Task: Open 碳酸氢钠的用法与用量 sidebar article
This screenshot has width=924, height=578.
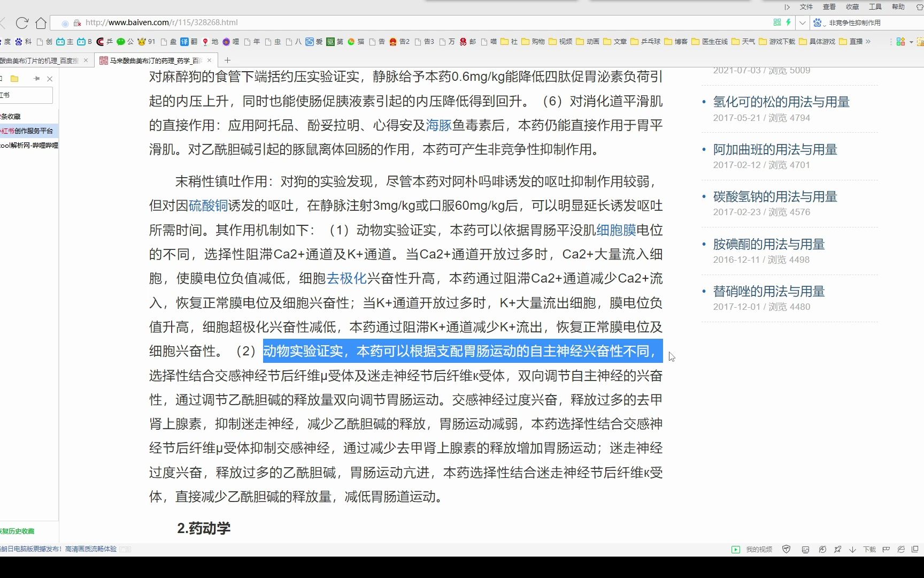Action: click(775, 196)
